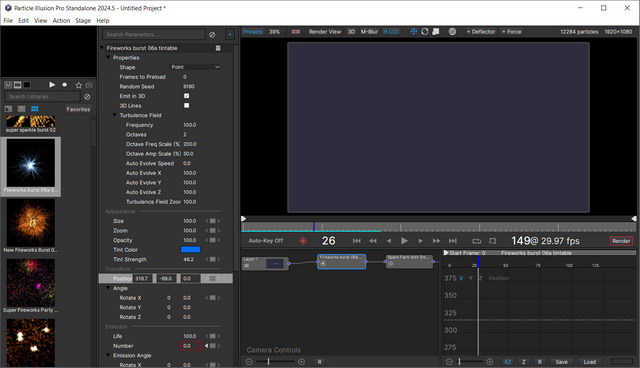Clear the Search Parameters field
640x368 pixels.
point(212,35)
